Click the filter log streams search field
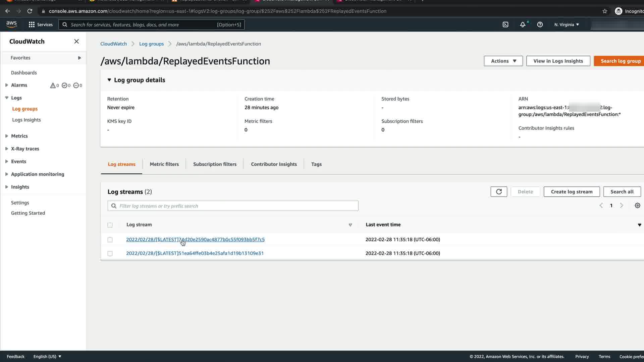Viewport: 644px width, 362px height. [235, 206]
